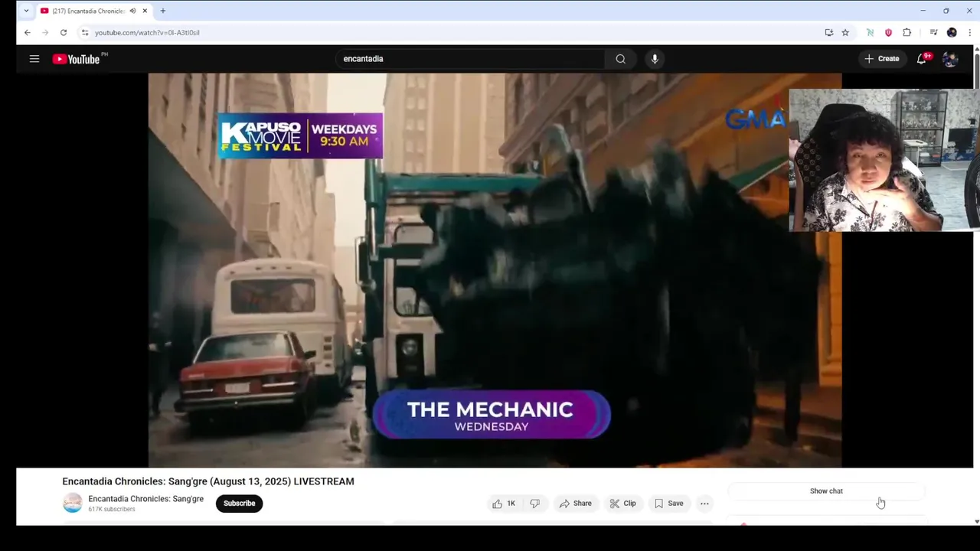
Task: Click the video title text
Action: point(208,481)
